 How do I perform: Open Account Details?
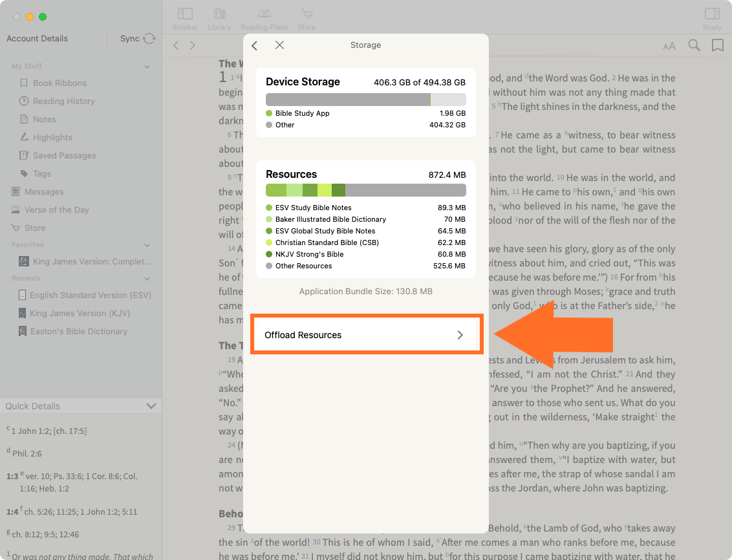pyautogui.click(x=37, y=39)
